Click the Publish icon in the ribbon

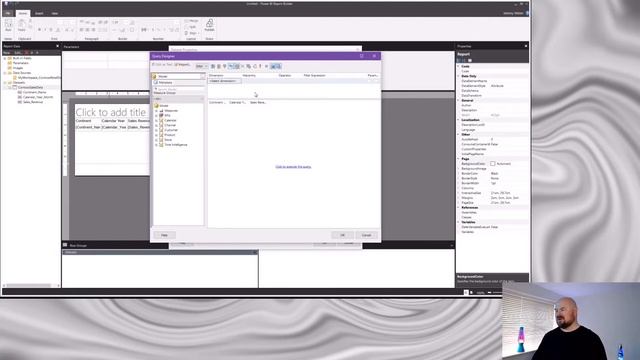click(x=209, y=25)
